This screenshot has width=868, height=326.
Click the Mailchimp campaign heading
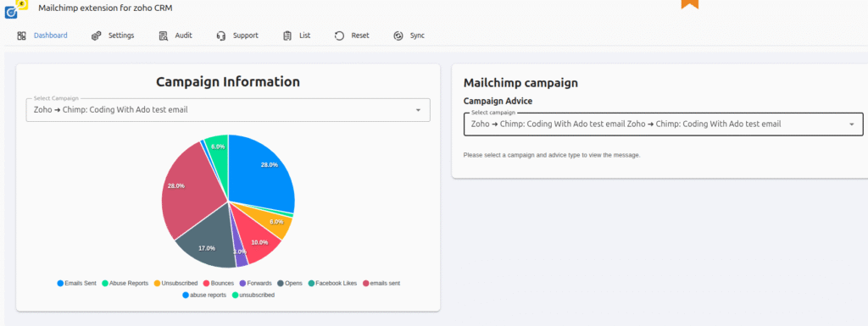coord(520,83)
